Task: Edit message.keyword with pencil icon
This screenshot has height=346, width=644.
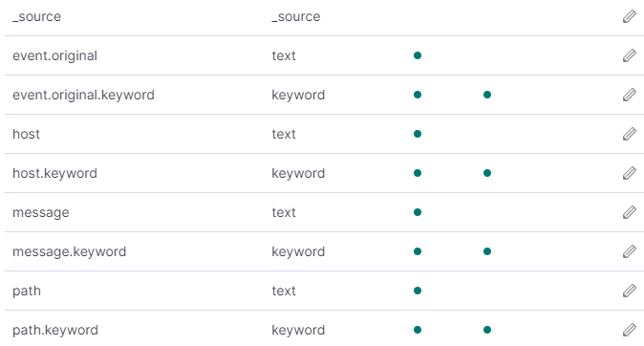Action: pos(630,251)
